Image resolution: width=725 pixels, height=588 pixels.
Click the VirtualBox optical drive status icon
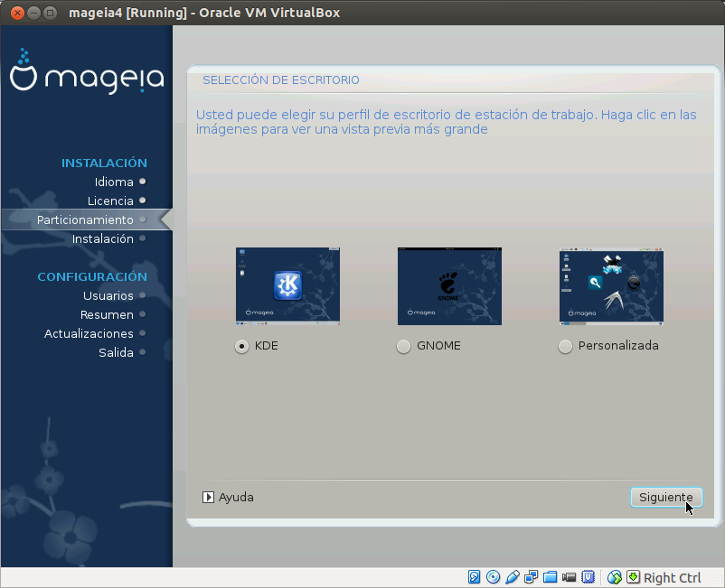tap(493, 577)
